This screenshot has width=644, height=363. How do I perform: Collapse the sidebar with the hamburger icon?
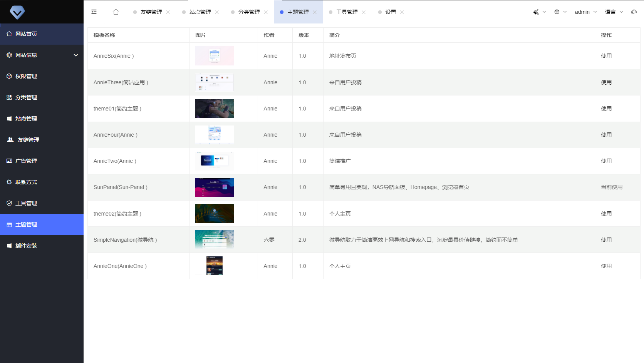94,12
